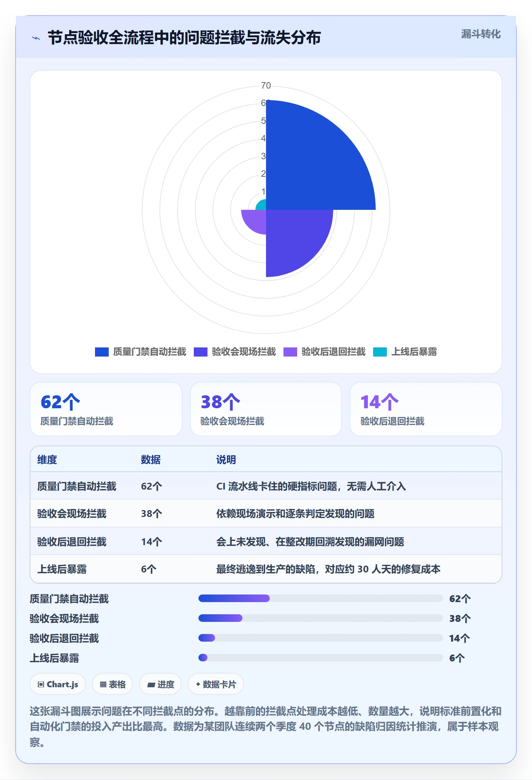Click the 质量门禁自动拦截 table row name
The width and height of the screenshot is (532, 780).
click(77, 486)
